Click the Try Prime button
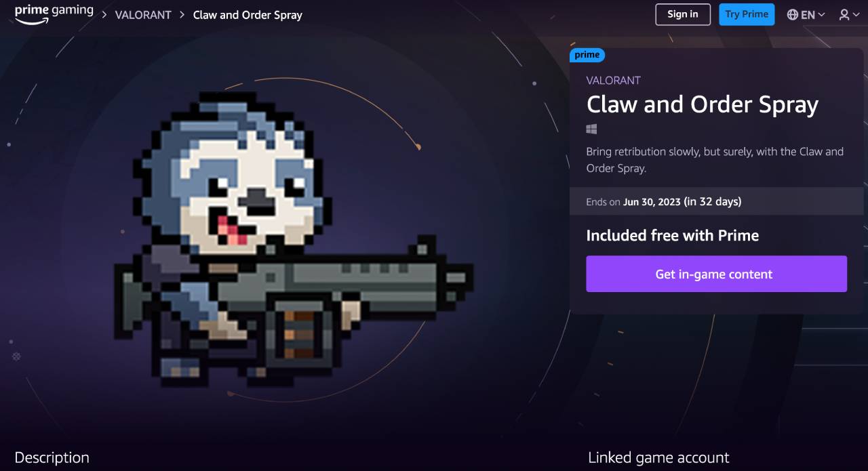 tap(747, 14)
